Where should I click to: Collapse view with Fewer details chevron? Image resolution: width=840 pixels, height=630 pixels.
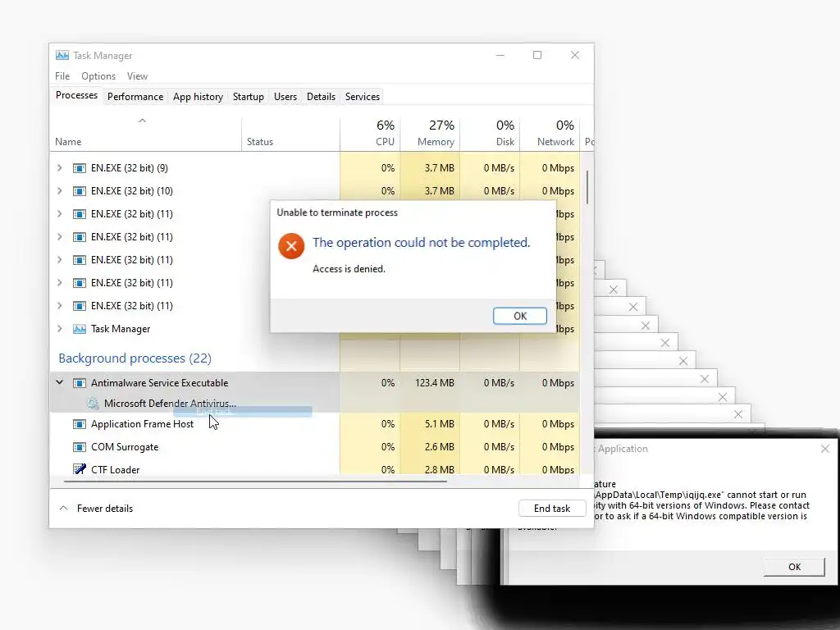(63, 509)
